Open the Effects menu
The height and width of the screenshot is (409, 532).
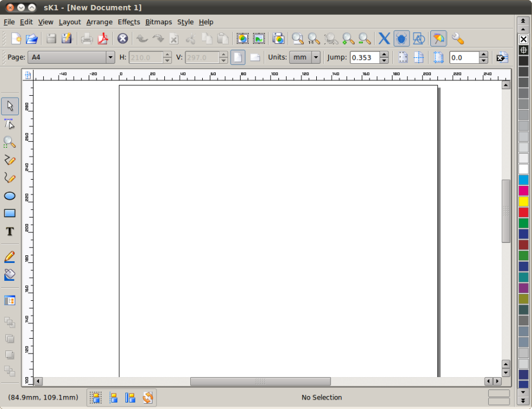click(129, 22)
